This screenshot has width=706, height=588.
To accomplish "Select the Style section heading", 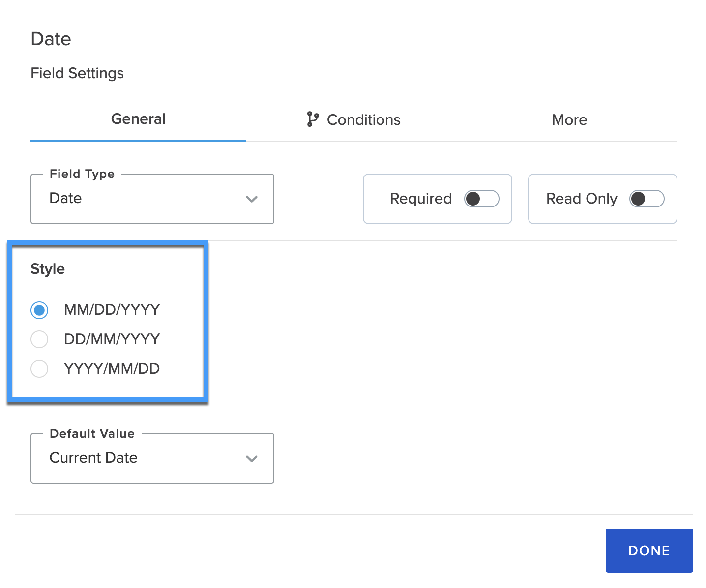I will (48, 269).
